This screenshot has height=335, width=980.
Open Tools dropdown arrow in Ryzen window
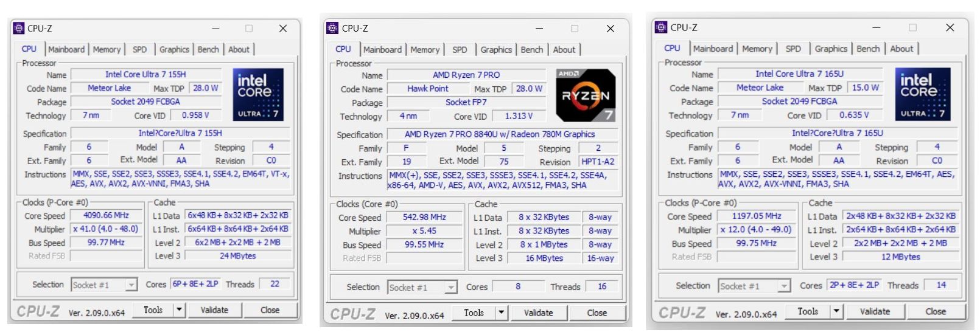click(502, 313)
